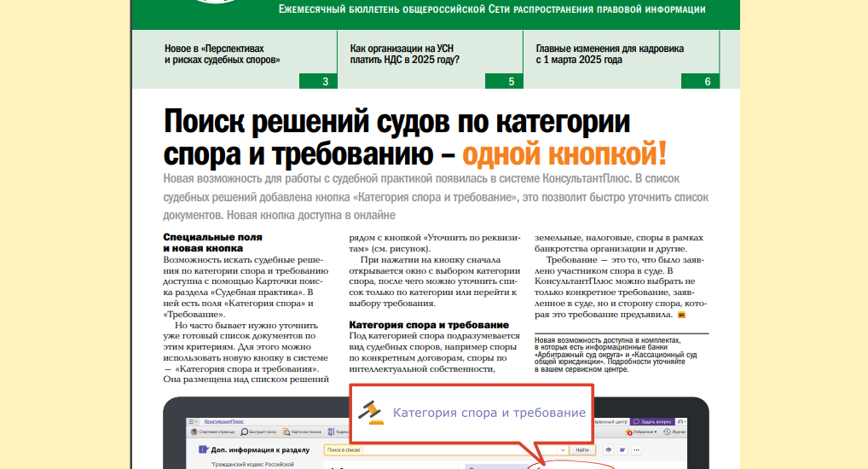
Task: Click the 'Найти' button
Action: 582,449
